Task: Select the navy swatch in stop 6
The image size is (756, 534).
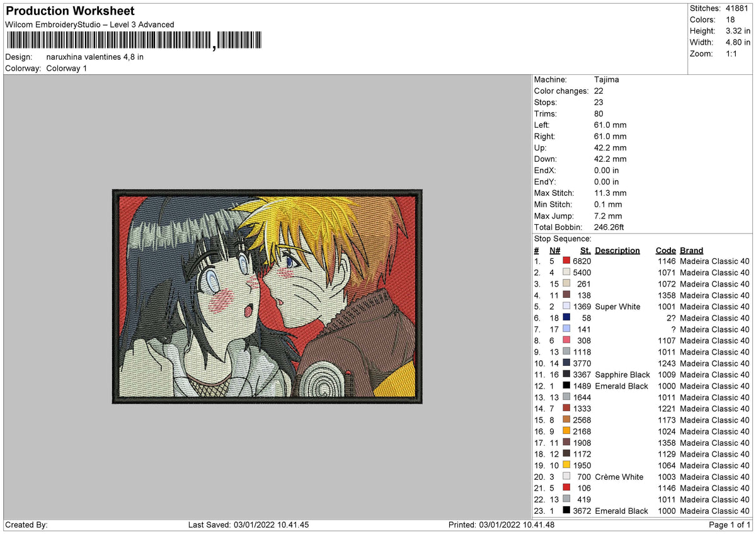Action: coord(566,318)
